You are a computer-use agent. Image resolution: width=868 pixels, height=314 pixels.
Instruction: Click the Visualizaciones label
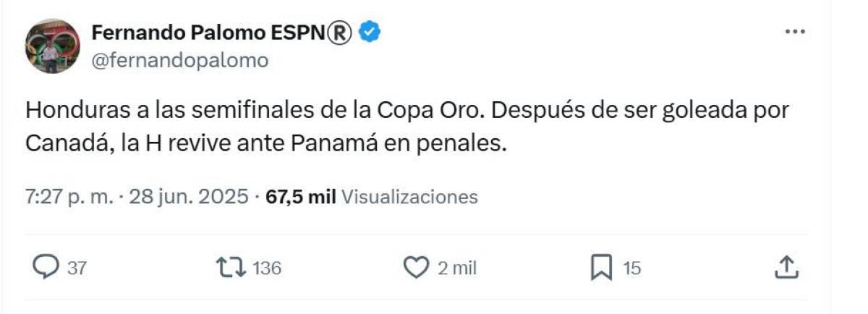[x=409, y=197]
